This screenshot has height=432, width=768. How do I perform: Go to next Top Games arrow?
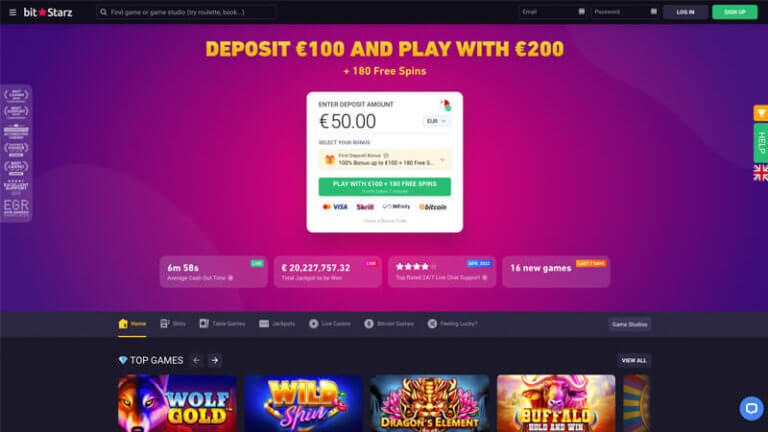point(215,360)
